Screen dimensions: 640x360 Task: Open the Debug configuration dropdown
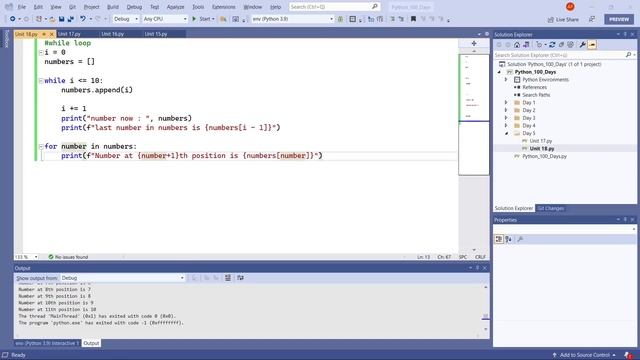[125, 19]
